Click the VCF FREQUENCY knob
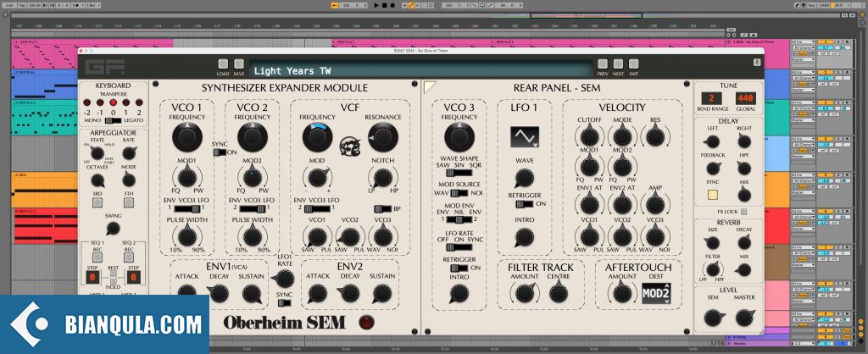 [x=317, y=138]
